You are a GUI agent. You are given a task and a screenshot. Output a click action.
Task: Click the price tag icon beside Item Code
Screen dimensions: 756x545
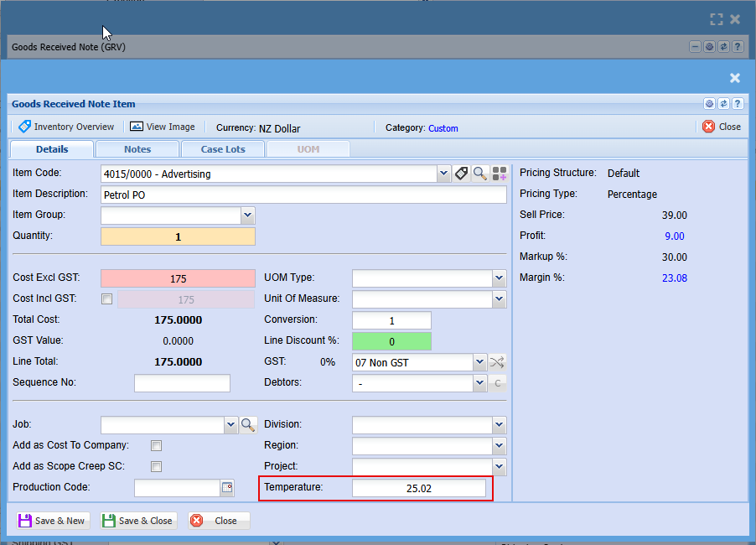[x=461, y=174]
